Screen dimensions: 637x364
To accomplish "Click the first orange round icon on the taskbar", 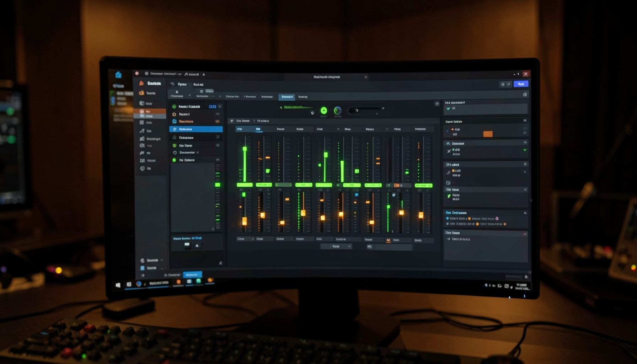I will pyautogui.click(x=178, y=282).
